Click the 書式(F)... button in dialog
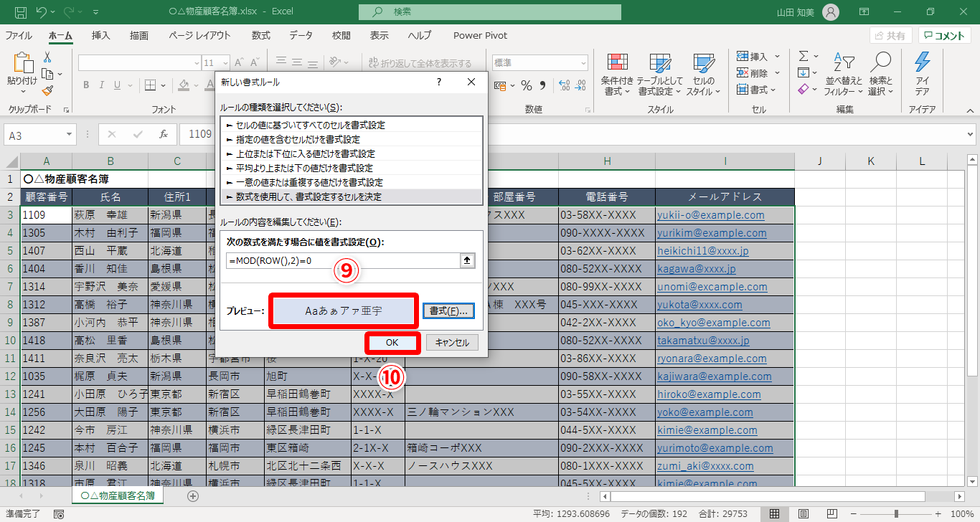 coord(448,311)
